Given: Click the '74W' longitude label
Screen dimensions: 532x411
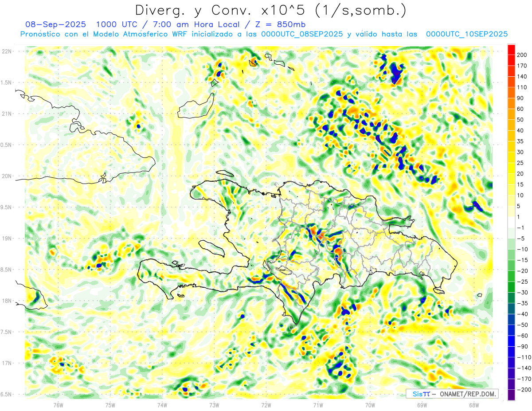Looking at the screenshot, I should tap(162, 405).
